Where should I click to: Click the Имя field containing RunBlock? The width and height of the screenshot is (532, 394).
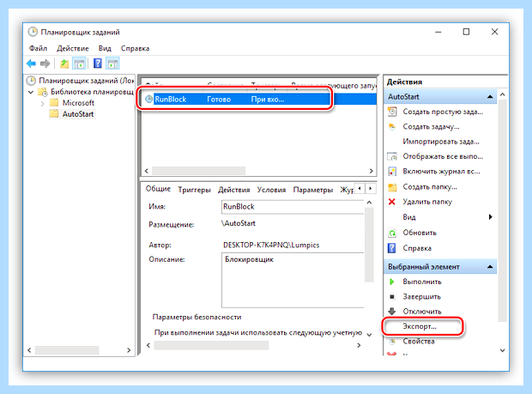[x=293, y=207]
